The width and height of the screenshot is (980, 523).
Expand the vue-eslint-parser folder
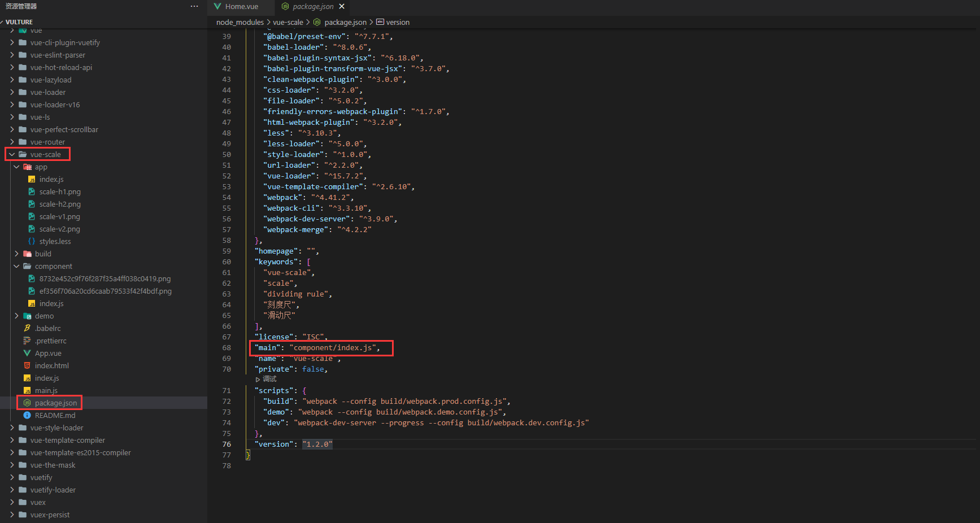pyautogui.click(x=12, y=55)
